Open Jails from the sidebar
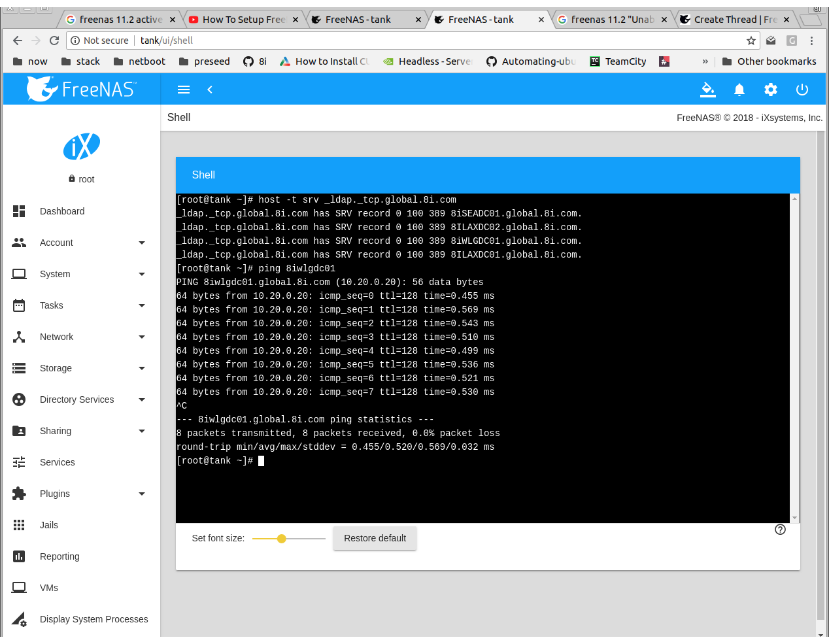 click(49, 525)
